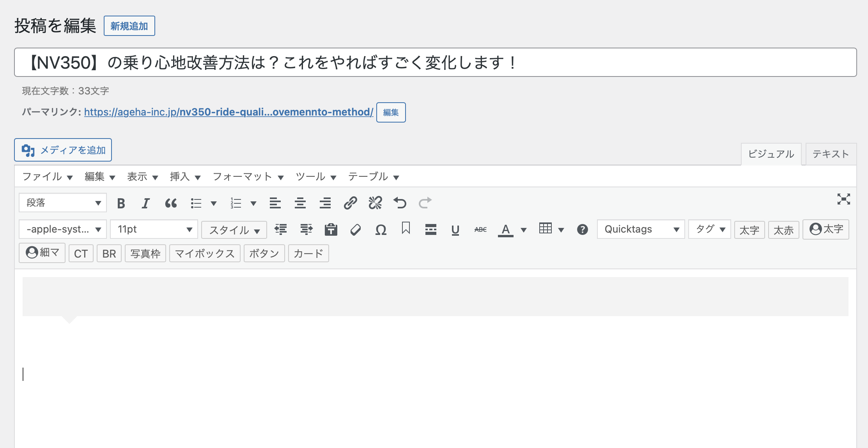This screenshot has width=868, height=448.
Task: Toggle strikethrough ABC formatting
Action: tap(480, 229)
